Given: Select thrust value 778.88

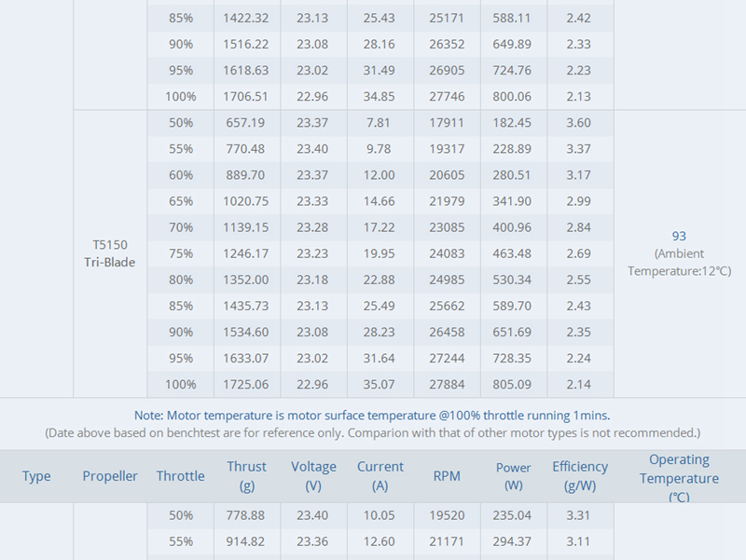Looking at the screenshot, I should [x=245, y=515].
